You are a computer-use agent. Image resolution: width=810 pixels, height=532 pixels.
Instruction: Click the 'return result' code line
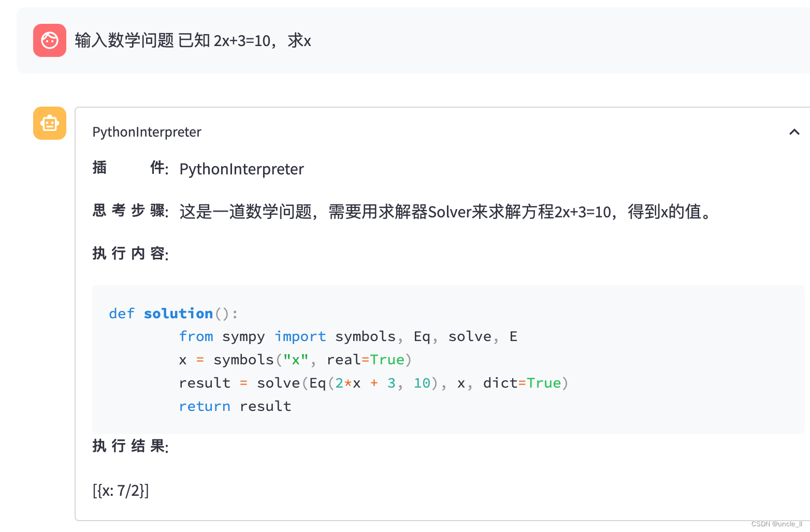point(235,406)
